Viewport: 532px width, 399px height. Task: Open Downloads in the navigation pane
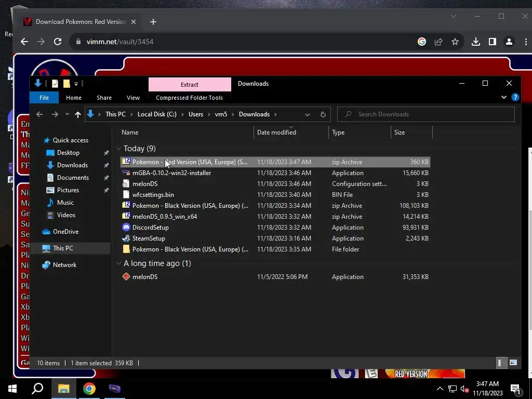(x=72, y=165)
